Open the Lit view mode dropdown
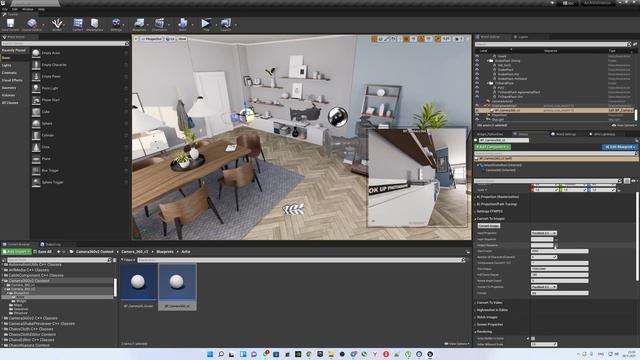This screenshot has height=360, width=640. tap(170, 39)
